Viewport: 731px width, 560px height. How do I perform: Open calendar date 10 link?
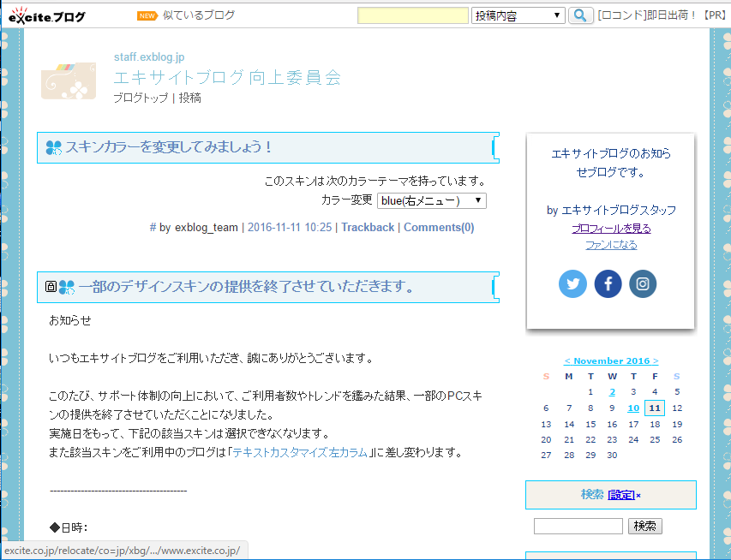click(633, 408)
